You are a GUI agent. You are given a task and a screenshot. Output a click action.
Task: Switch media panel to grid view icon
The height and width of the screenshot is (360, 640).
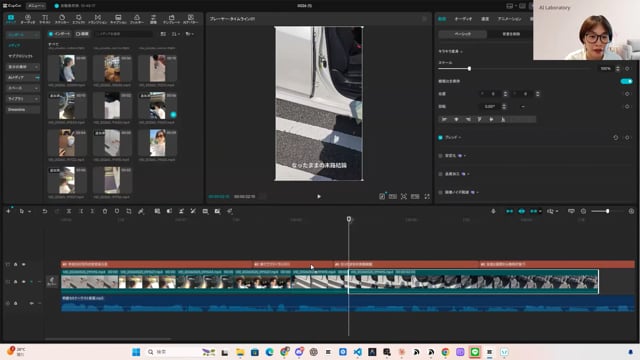coord(163,34)
